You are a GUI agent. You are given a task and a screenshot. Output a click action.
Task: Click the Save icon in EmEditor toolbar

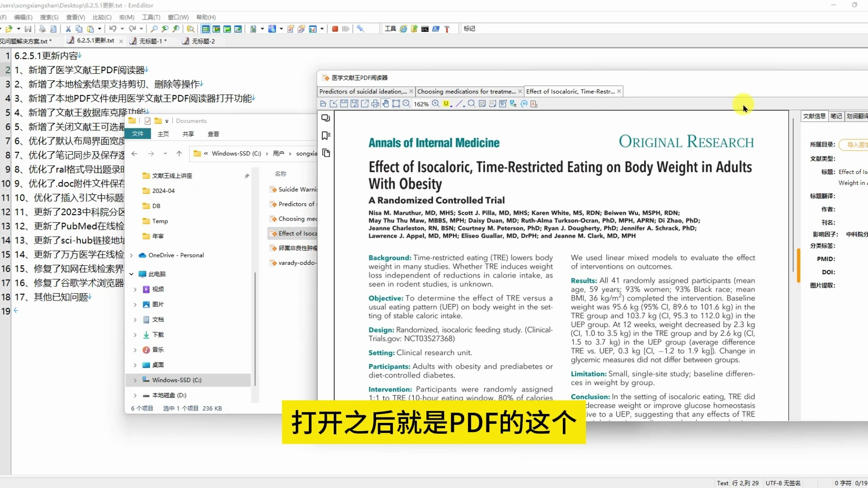28,28
